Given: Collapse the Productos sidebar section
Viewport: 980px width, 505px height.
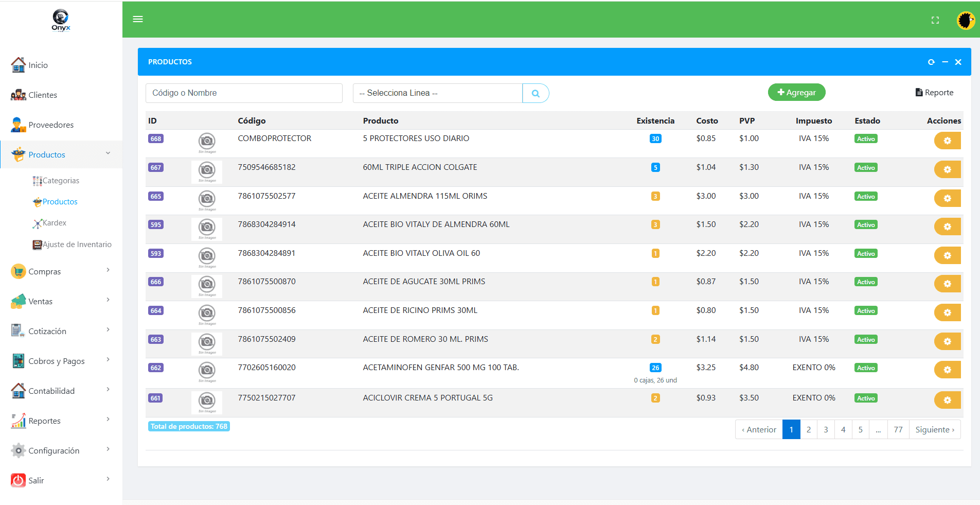Looking at the screenshot, I should click(x=61, y=154).
